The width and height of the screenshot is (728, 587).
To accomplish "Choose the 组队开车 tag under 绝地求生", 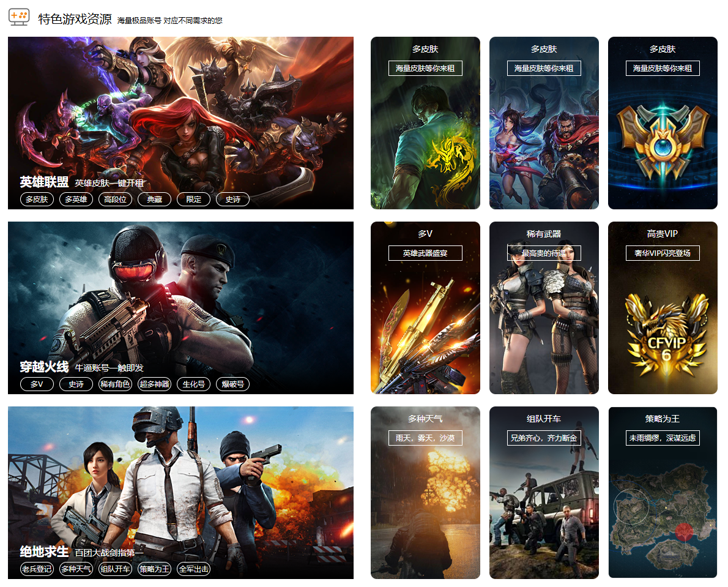I will coord(115,569).
